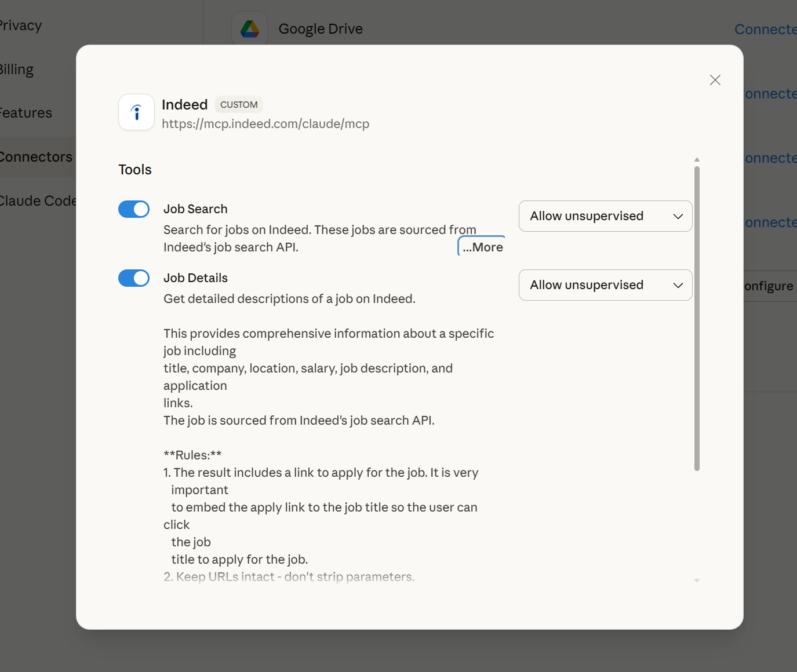Screen dimensions: 797x672
Task: Click the Indeed logo icon
Action: pyautogui.click(x=137, y=112)
